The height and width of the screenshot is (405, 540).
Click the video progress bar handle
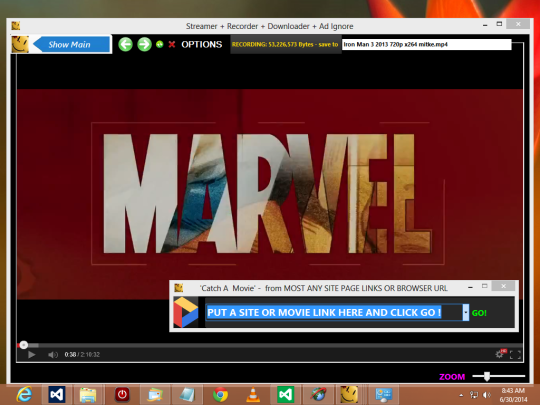tap(23, 345)
